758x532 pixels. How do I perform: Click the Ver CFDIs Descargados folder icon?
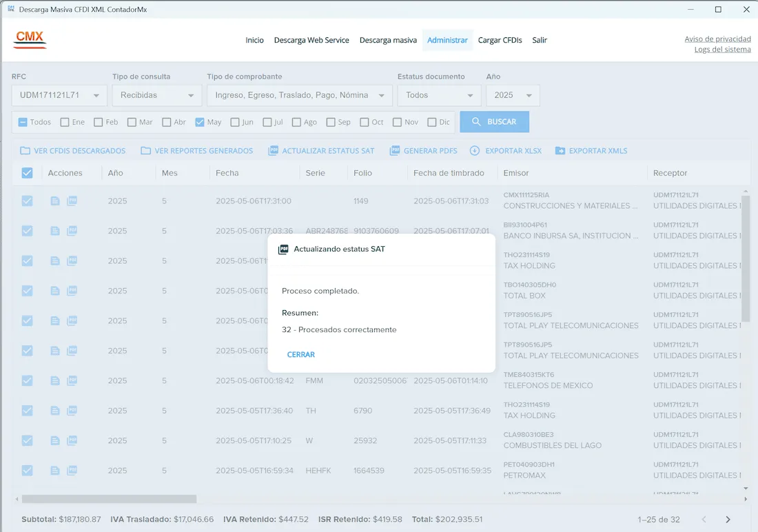click(25, 151)
